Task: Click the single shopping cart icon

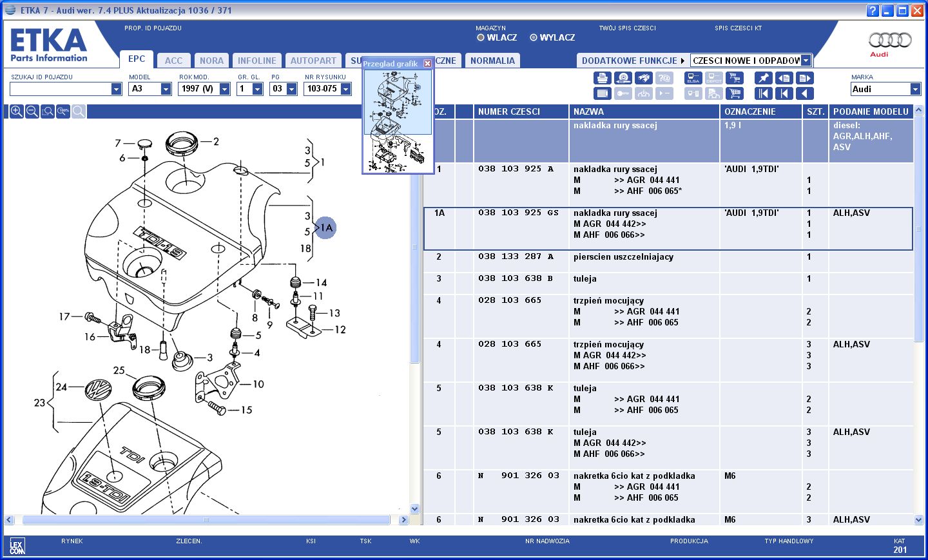Action: pyautogui.click(x=734, y=93)
